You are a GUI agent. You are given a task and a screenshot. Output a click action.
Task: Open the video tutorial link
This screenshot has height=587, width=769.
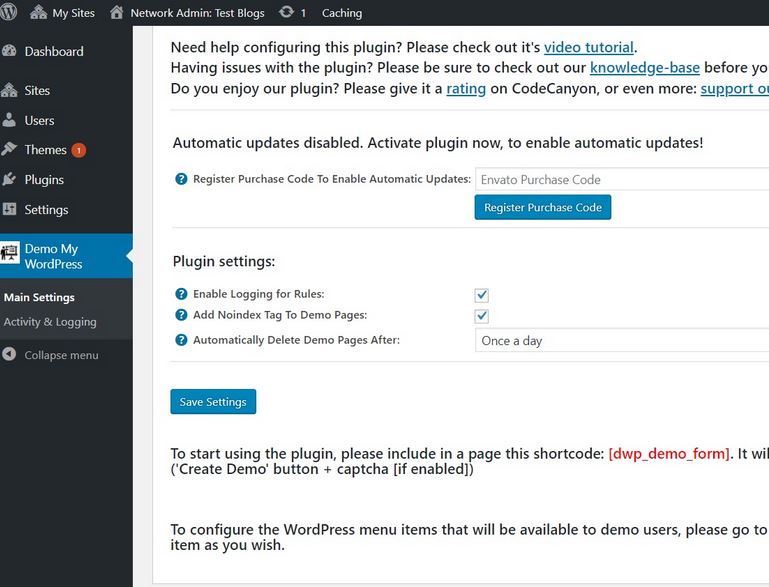(589, 48)
